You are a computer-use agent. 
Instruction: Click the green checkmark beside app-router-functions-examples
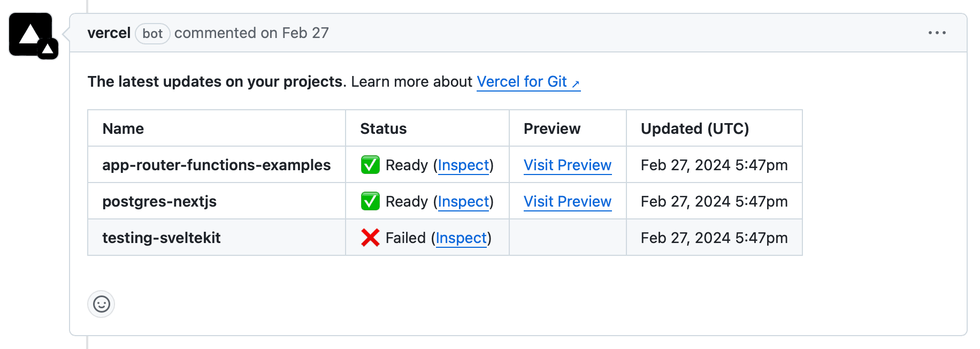pyautogui.click(x=371, y=165)
